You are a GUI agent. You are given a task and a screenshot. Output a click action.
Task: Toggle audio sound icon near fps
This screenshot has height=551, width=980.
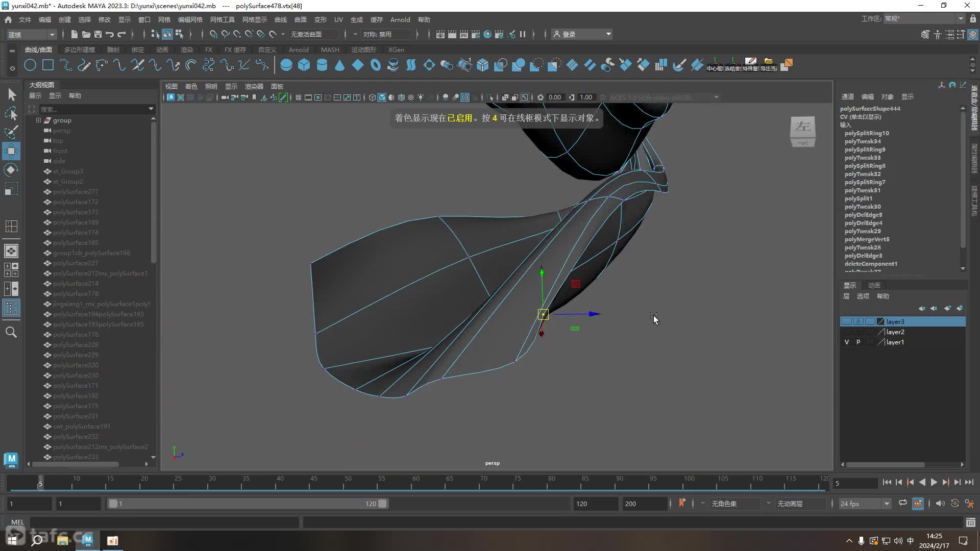tap(940, 504)
